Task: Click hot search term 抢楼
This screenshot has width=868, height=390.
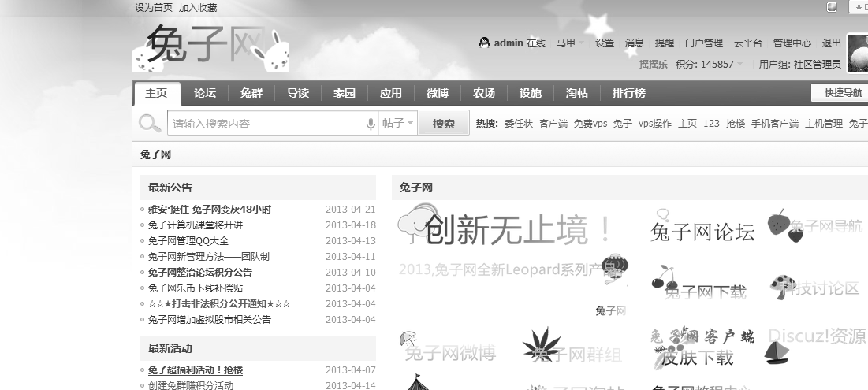Action: tap(735, 124)
